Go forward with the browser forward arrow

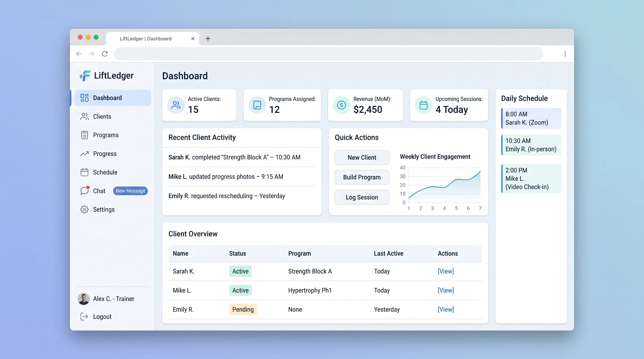pyautogui.click(x=92, y=54)
